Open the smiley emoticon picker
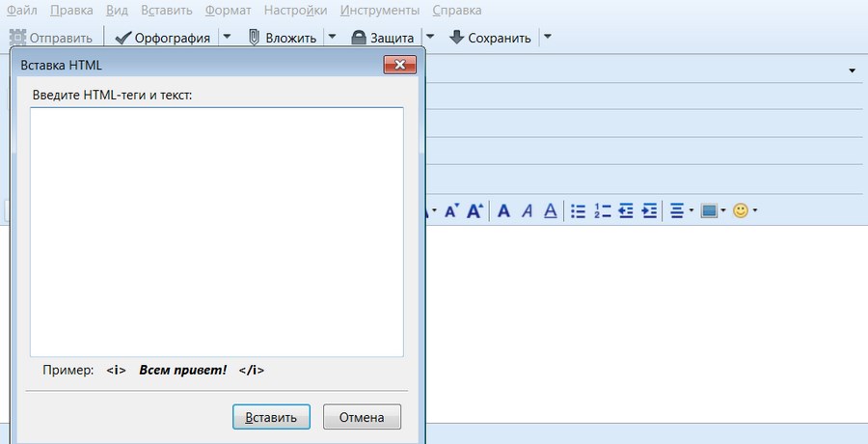Screen dimensions: 868x444 pyautogui.click(x=745, y=211)
